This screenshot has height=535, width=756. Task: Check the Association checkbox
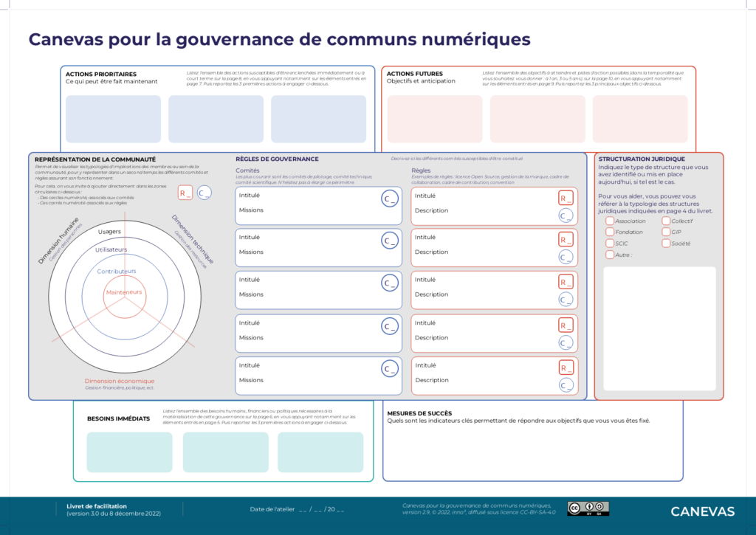(610, 221)
